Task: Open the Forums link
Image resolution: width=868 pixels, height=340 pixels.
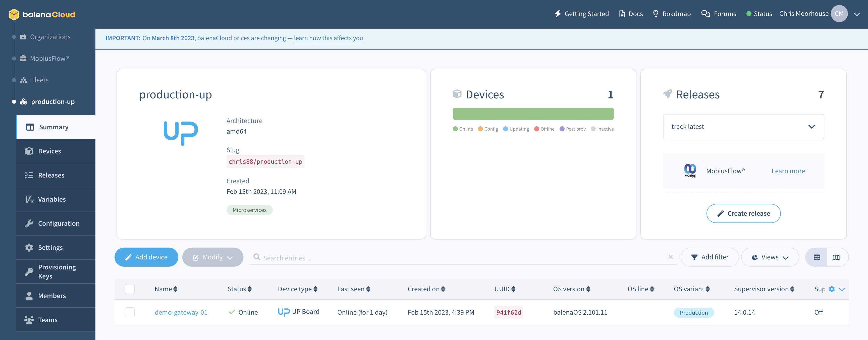Action: (719, 14)
